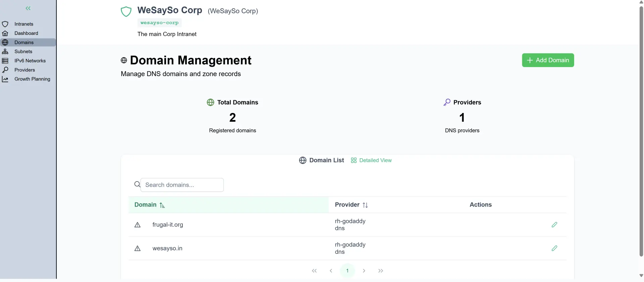
Task: Edit the wesayso.in domain
Action: (x=554, y=248)
